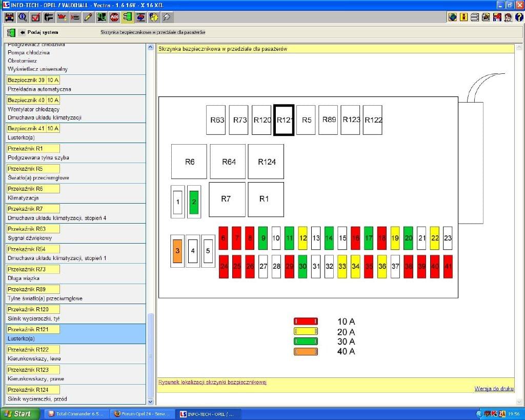Go back using Podaj system arrow
This screenshot has width=525, height=420.
[x=39, y=32]
